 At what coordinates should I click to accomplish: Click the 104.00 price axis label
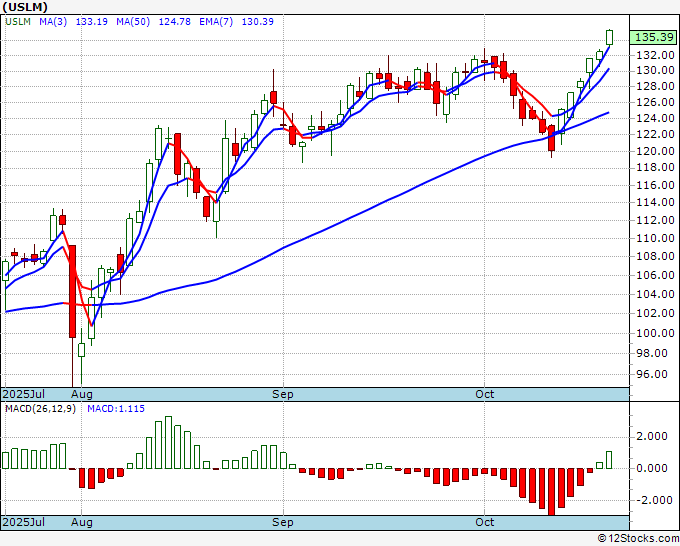tap(655, 294)
